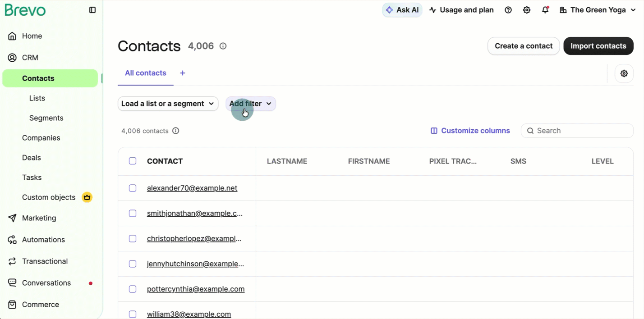Click the Marketing paper plane icon

(x=12, y=218)
